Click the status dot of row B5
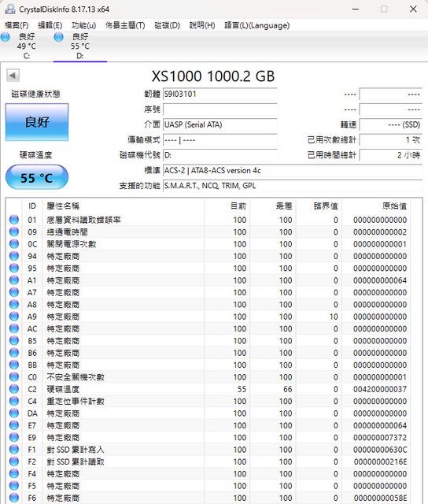The width and height of the screenshot is (428, 504). pos(14,340)
